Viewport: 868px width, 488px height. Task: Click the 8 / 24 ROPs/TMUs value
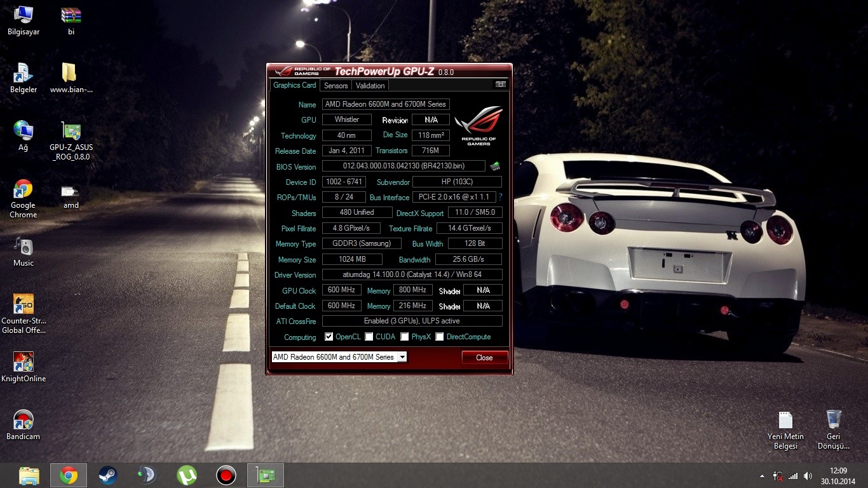344,197
